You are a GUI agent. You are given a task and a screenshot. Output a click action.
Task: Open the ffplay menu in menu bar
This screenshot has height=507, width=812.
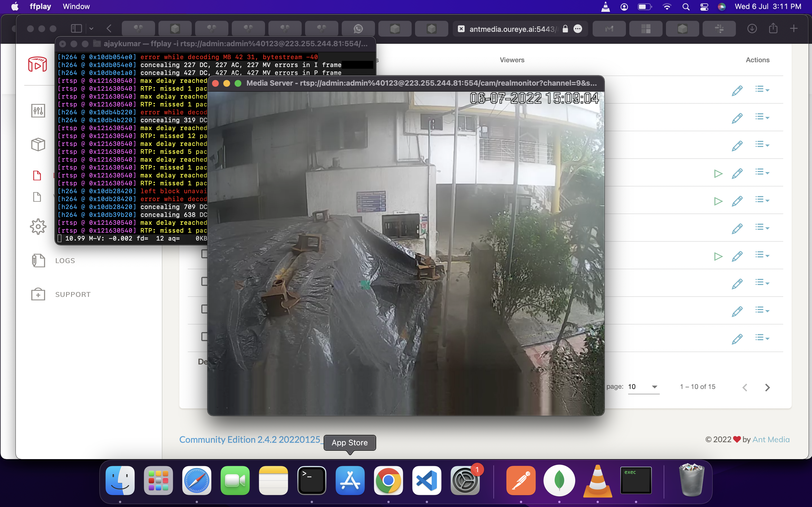pyautogui.click(x=40, y=6)
